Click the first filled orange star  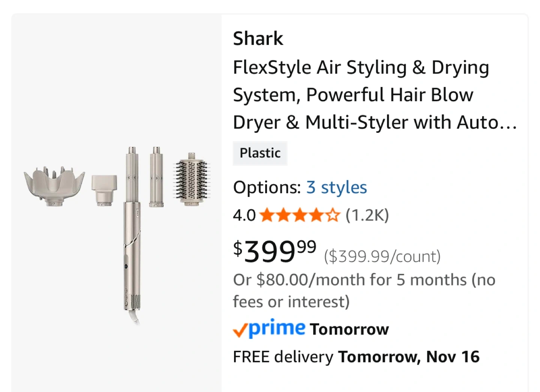coord(267,216)
